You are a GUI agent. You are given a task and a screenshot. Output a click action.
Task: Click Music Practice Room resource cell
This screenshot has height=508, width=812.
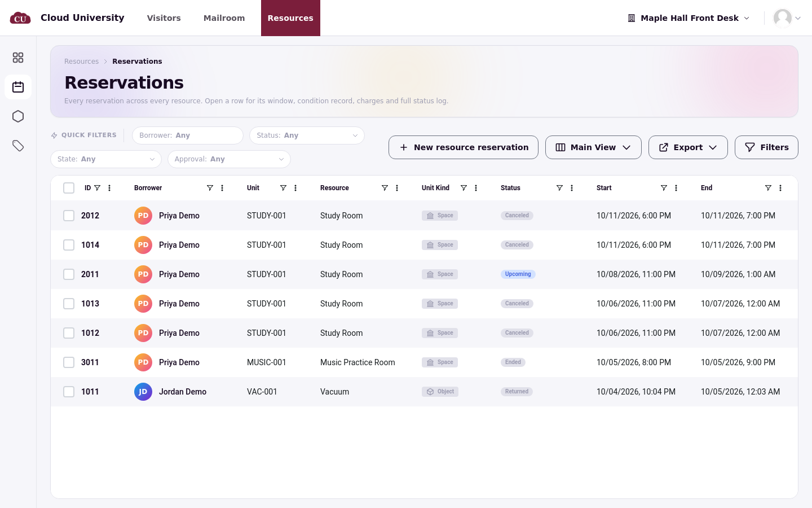click(x=358, y=362)
